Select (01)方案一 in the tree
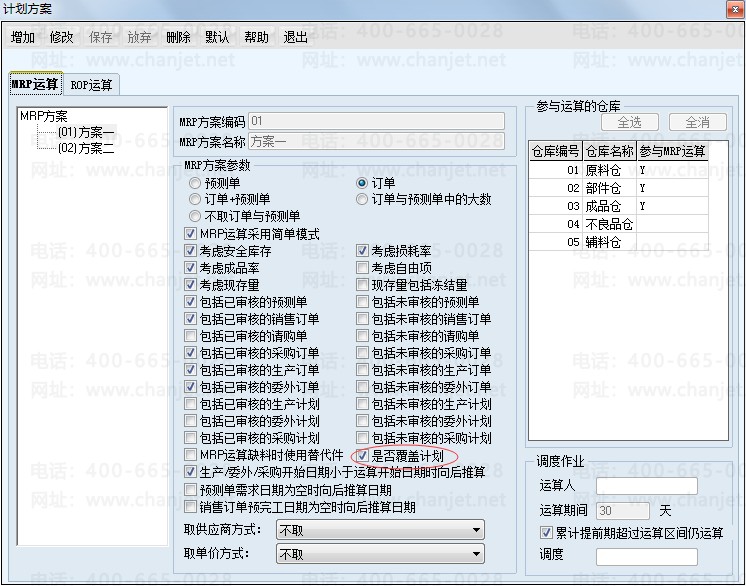 pos(86,132)
